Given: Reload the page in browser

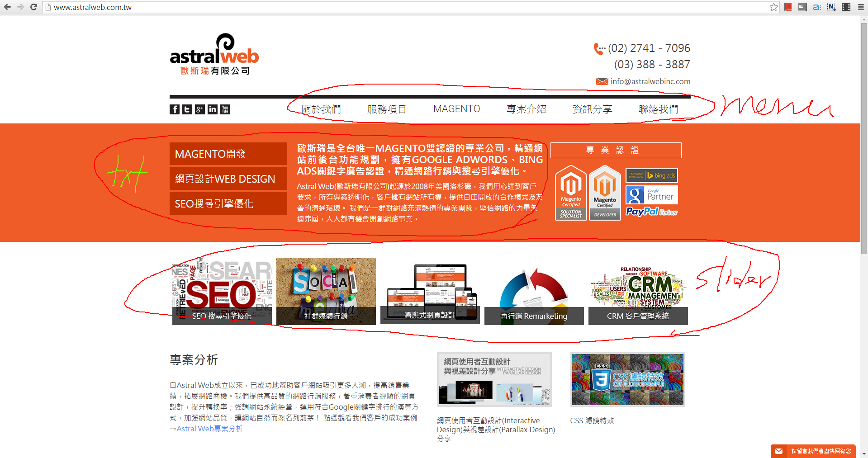Looking at the screenshot, I should coord(33,7).
